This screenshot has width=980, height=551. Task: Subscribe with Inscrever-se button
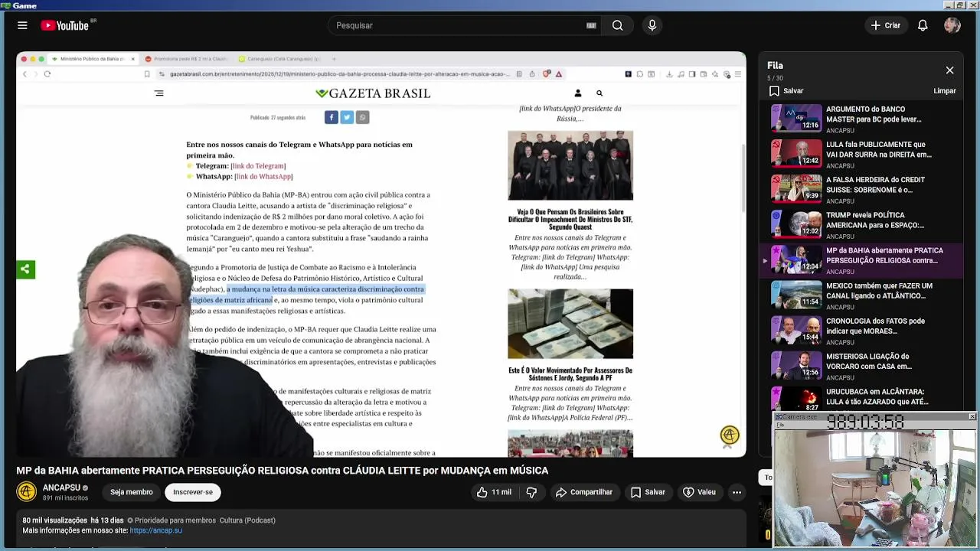tap(193, 492)
